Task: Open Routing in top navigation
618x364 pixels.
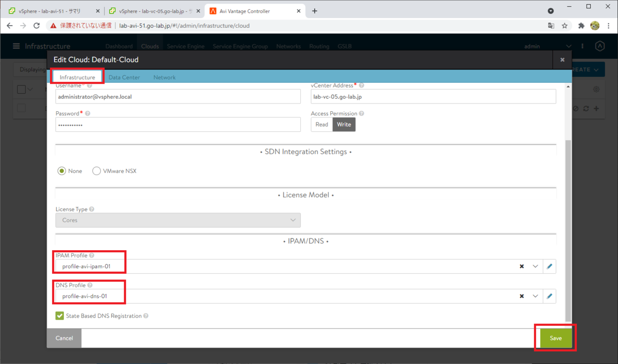Action: point(319,46)
